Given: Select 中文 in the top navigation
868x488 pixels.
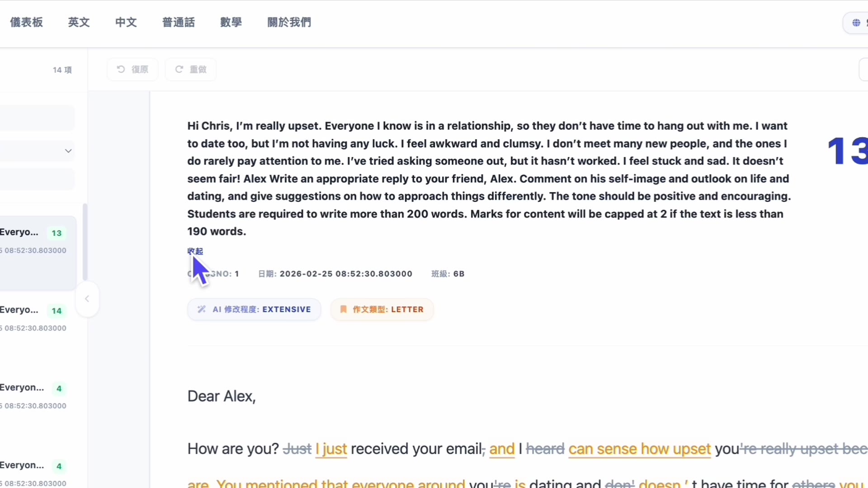Looking at the screenshot, I should coord(125,22).
